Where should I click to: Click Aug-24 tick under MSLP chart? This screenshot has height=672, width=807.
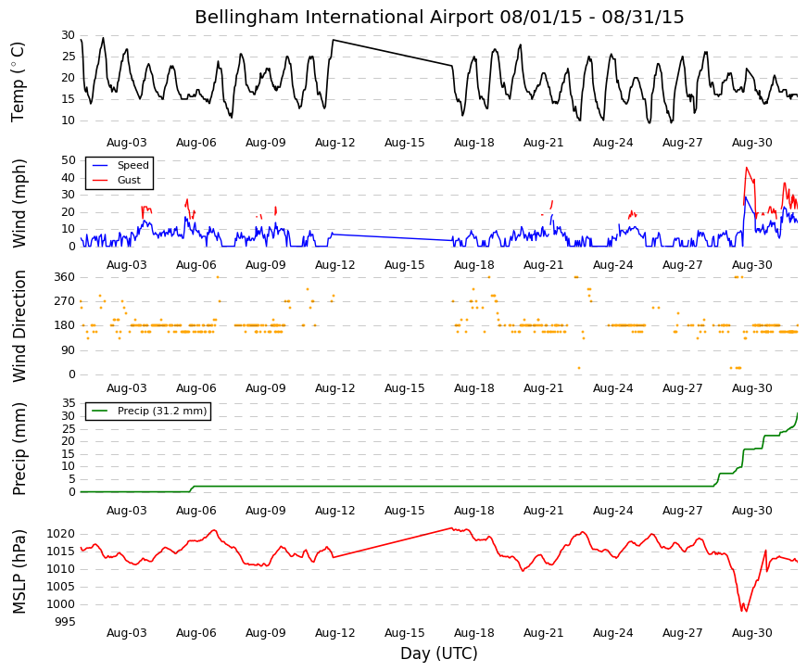tap(613, 633)
